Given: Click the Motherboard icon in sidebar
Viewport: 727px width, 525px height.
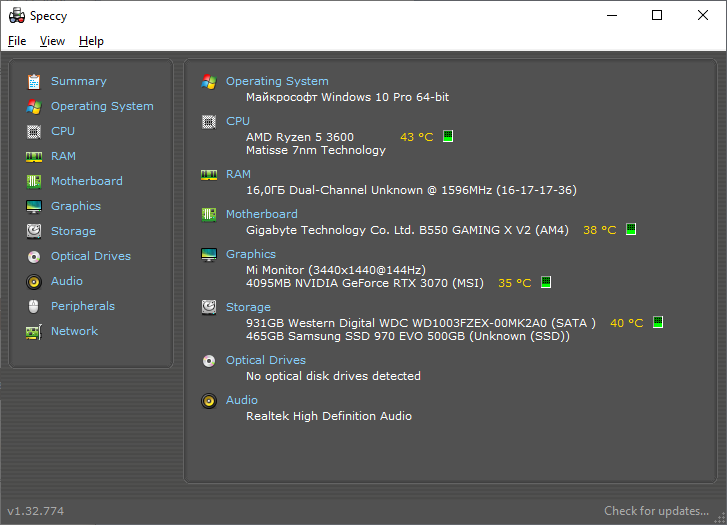Looking at the screenshot, I should pyautogui.click(x=34, y=181).
